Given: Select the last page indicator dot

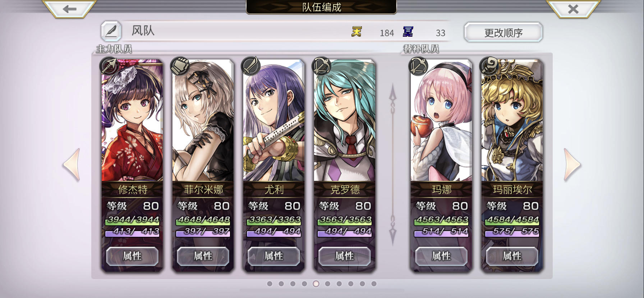Looking at the screenshot, I should (x=374, y=284).
